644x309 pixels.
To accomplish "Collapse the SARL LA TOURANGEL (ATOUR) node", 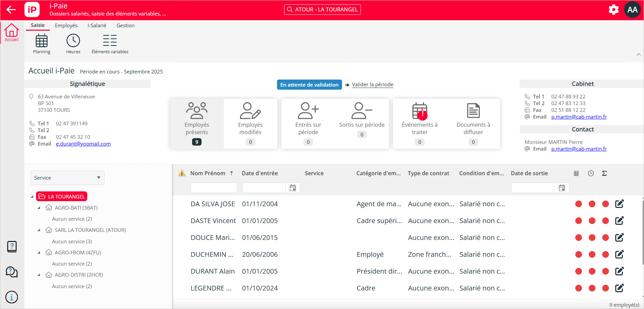I will pos(39,230).
